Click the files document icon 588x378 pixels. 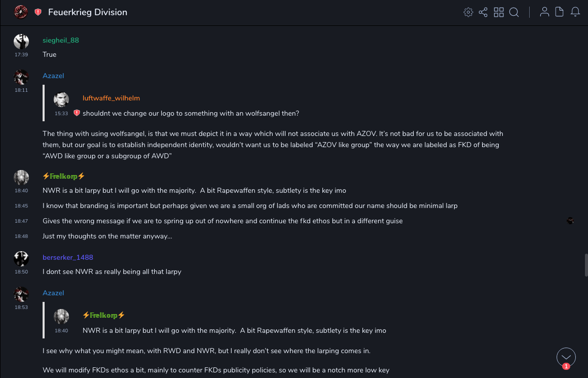[x=560, y=12]
